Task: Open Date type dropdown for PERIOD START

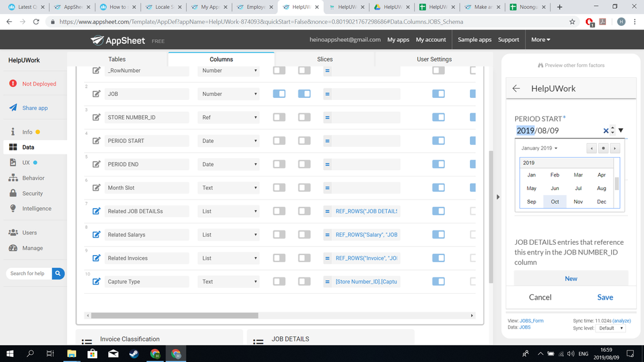Action: point(228,141)
